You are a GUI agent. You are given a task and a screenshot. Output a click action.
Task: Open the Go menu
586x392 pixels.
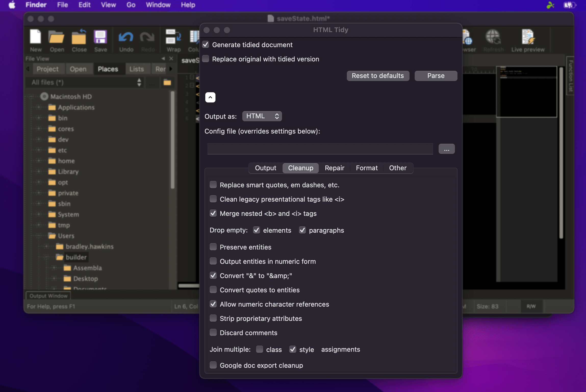click(130, 5)
